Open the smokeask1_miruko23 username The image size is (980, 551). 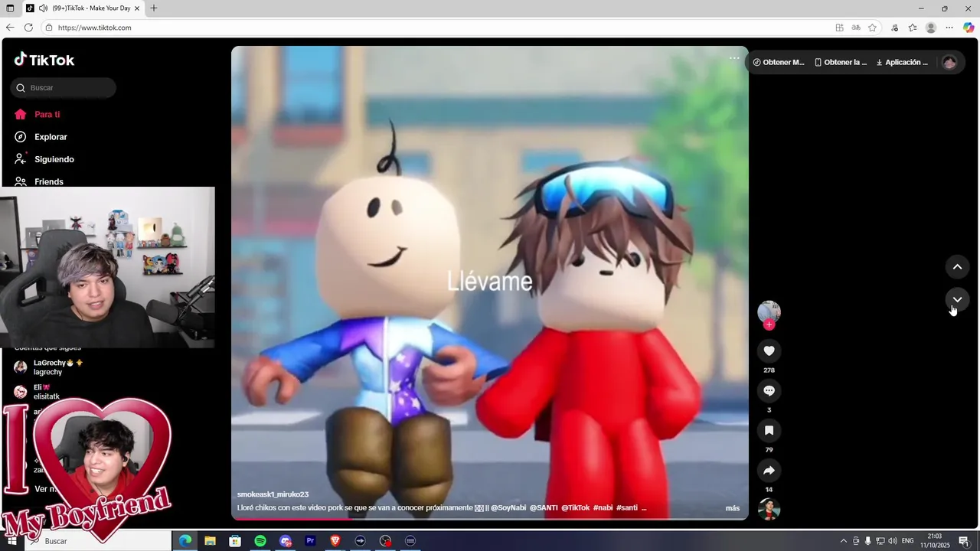(x=273, y=494)
